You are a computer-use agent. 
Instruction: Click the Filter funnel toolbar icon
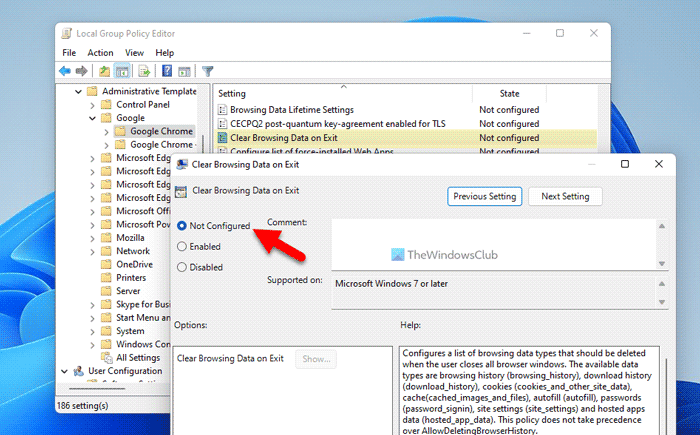tap(208, 71)
